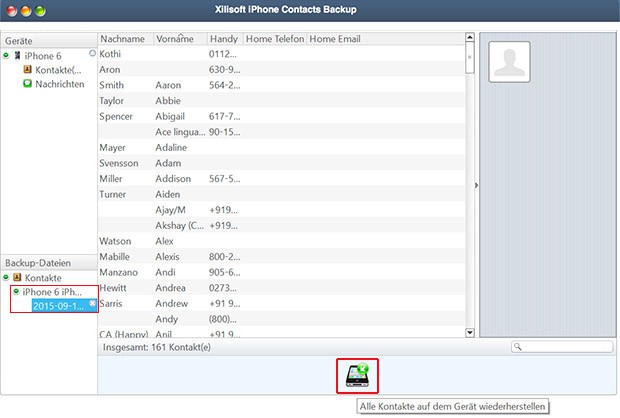Select the Ajay/M contact
This screenshot has width=620, height=418.
(x=282, y=210)
